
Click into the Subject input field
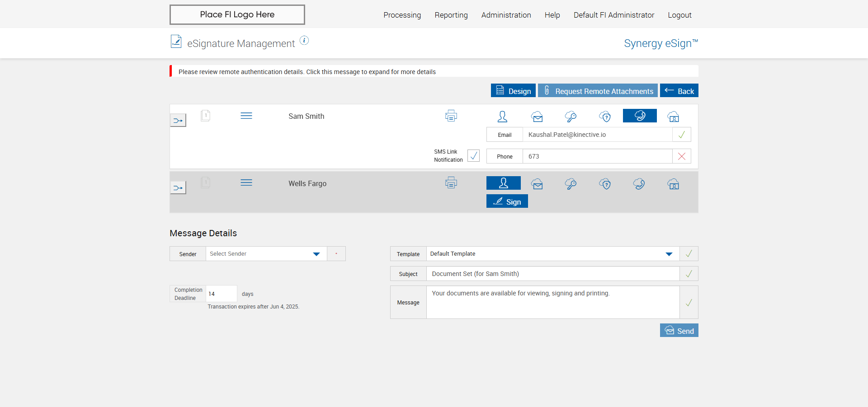[x=553, y=274]
